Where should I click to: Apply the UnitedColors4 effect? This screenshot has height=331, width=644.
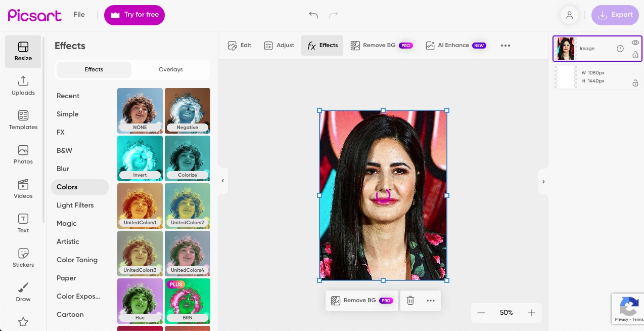click(x=188, y=254)
